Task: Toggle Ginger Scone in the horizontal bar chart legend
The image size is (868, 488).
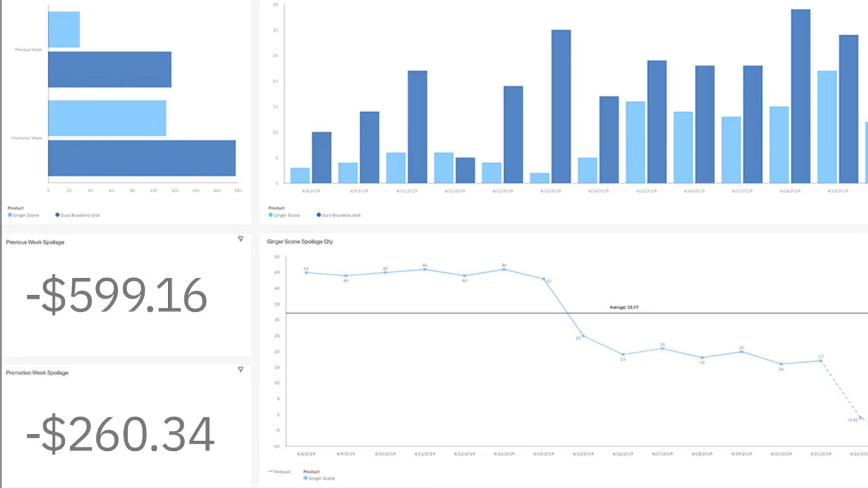Action: point(24,215)
